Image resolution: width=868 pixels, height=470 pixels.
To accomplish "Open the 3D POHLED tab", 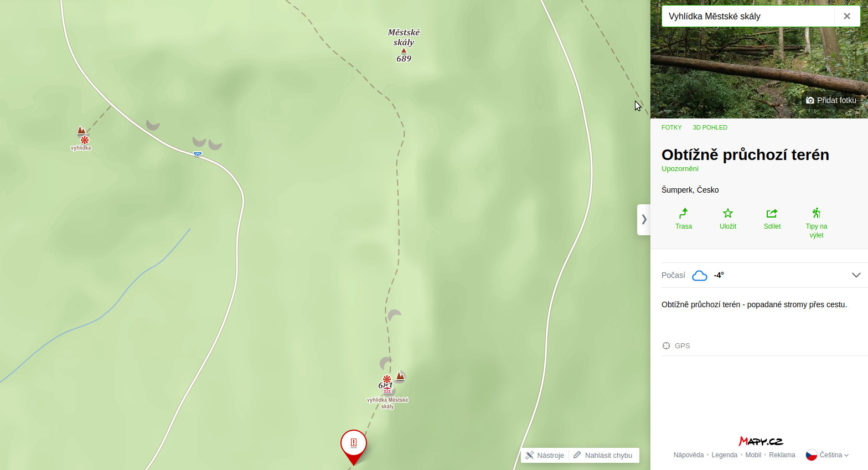I will (710, 127).
